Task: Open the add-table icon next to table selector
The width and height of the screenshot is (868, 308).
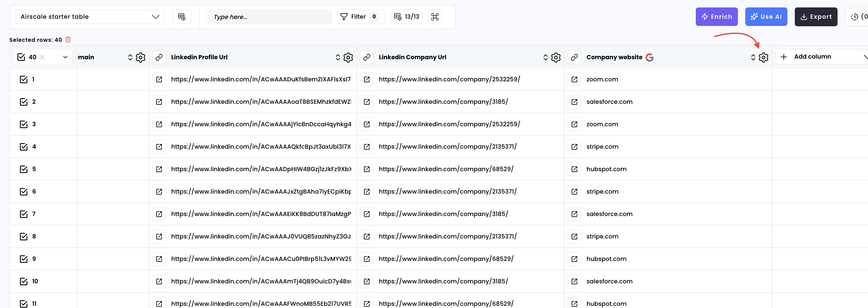Action: [x=182, y=17]
